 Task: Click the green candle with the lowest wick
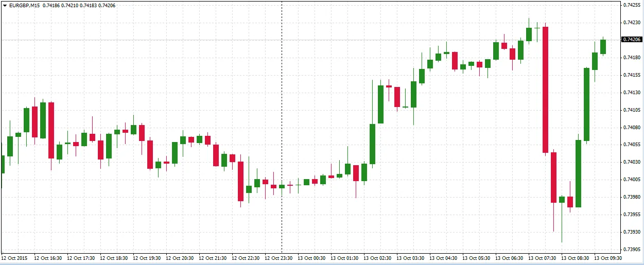tap(562, 199)
